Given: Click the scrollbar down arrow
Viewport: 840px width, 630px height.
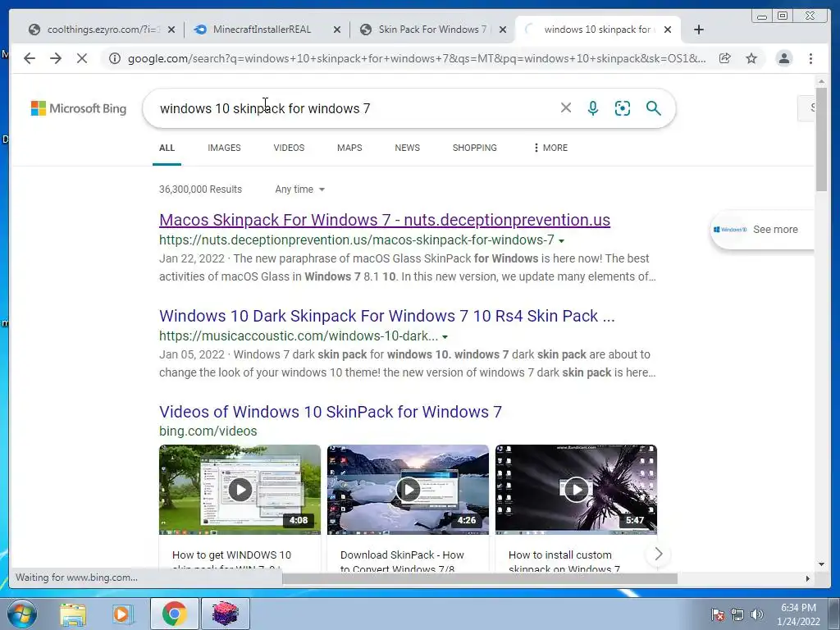Looking at the screenshot, I should pyautogui.click(x=821, y=564).
